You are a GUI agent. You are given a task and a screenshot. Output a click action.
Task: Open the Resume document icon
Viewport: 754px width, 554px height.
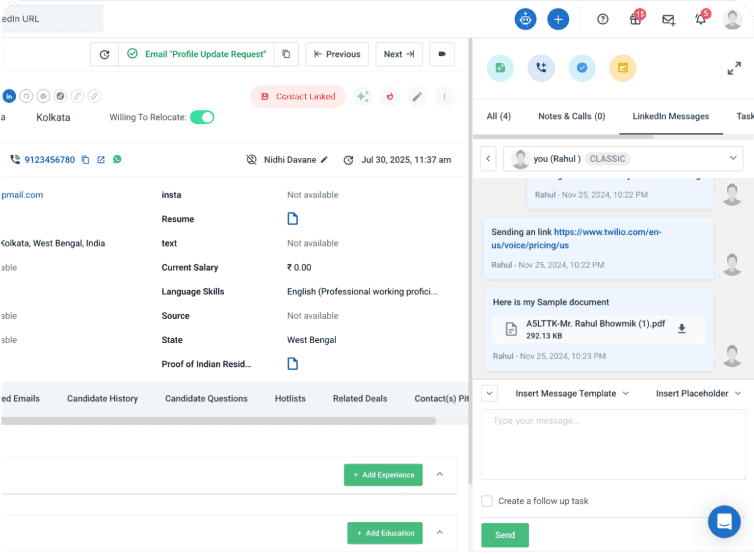[x=293, y=219]
